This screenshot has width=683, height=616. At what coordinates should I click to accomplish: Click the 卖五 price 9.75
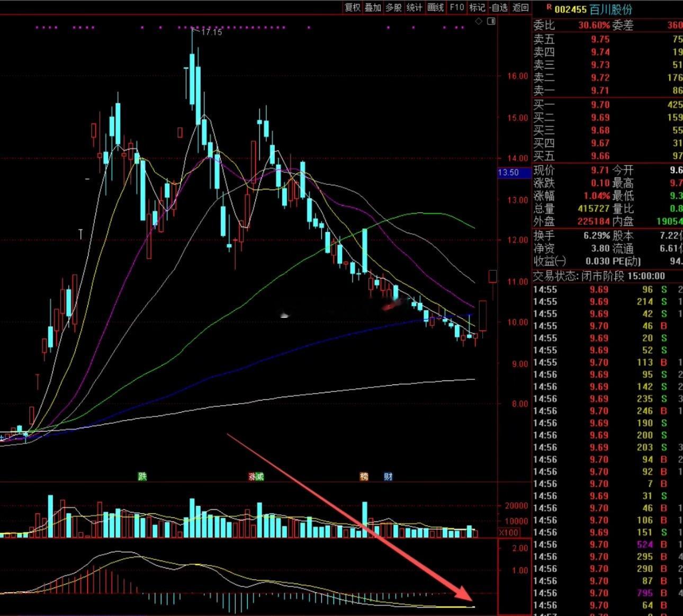(x=600, y=39)
